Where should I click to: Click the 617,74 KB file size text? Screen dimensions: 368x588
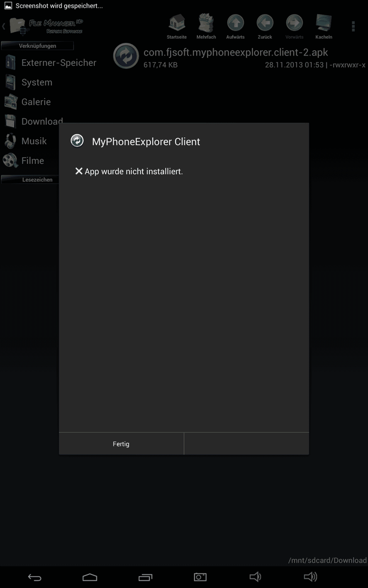(x=161, y=65)
